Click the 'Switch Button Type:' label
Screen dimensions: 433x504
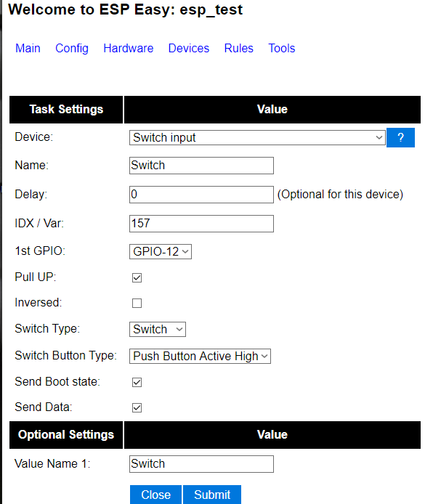(x=65, y=356)
